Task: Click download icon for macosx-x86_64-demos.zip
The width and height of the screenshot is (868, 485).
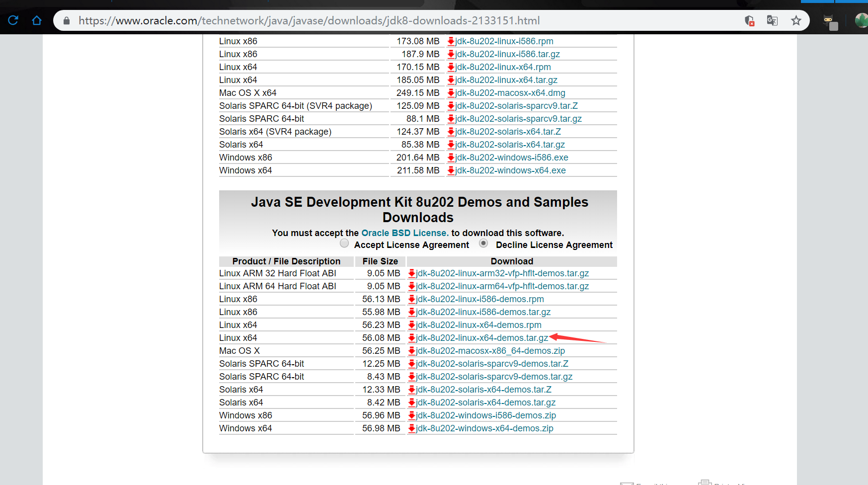Action: 412,351
